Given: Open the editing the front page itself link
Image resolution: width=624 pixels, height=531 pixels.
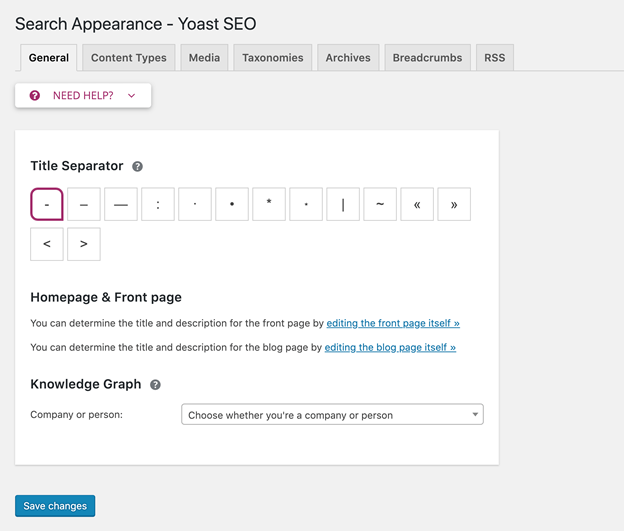Looking at the screenshot, I should (x=393, y=323).
